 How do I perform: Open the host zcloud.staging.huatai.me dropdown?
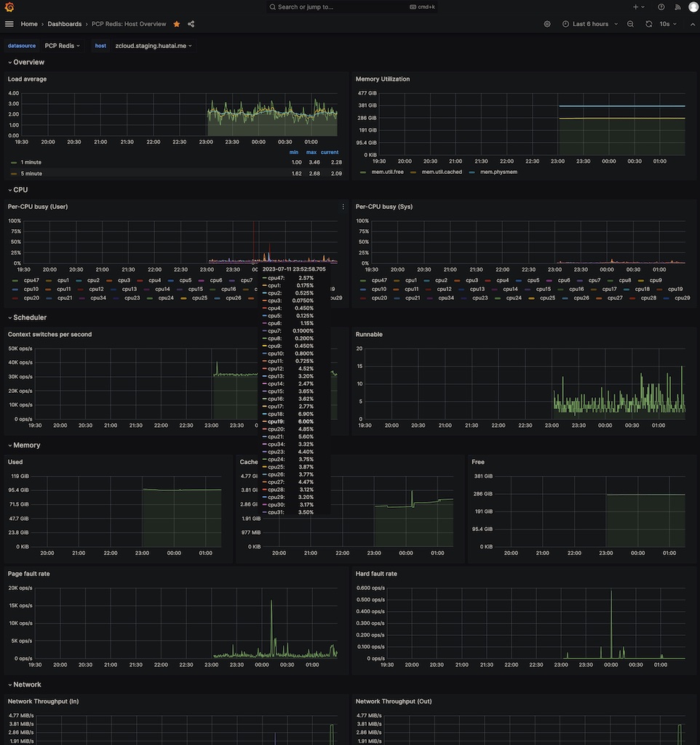click(x=154, y=46)
